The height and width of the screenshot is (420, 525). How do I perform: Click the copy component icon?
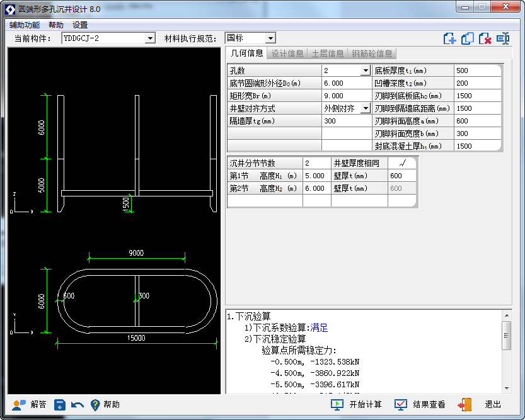[x=468, y=38]
